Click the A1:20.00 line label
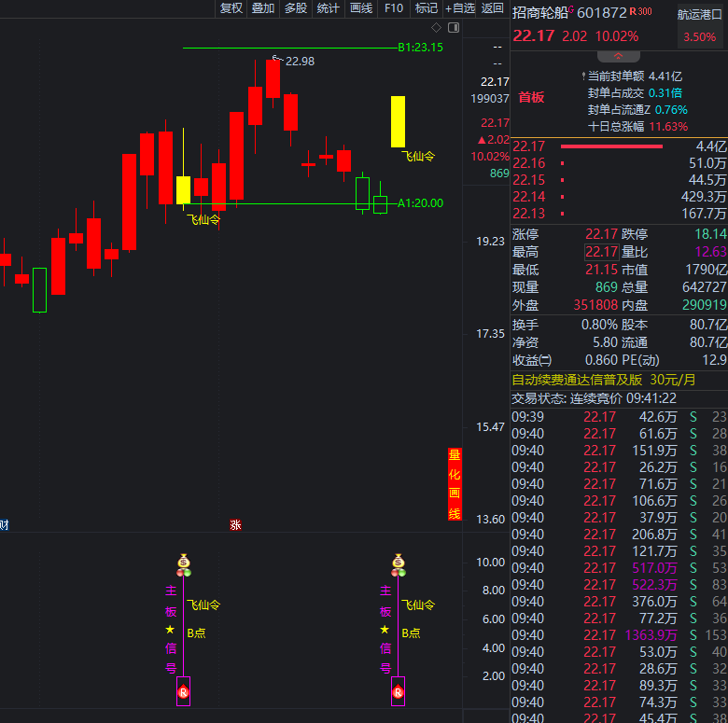The width and height of the screenshot is (728, 723). tap(420, 202)
